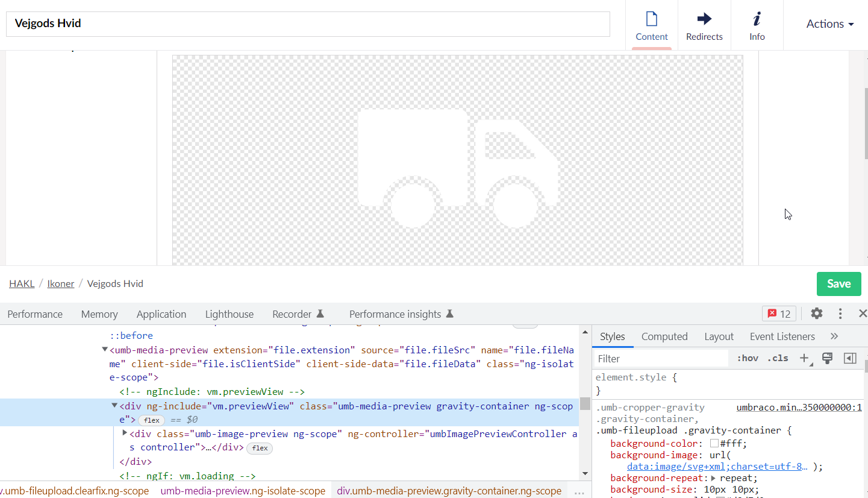Open DevTools customize menu via three dots

[840, 314]
